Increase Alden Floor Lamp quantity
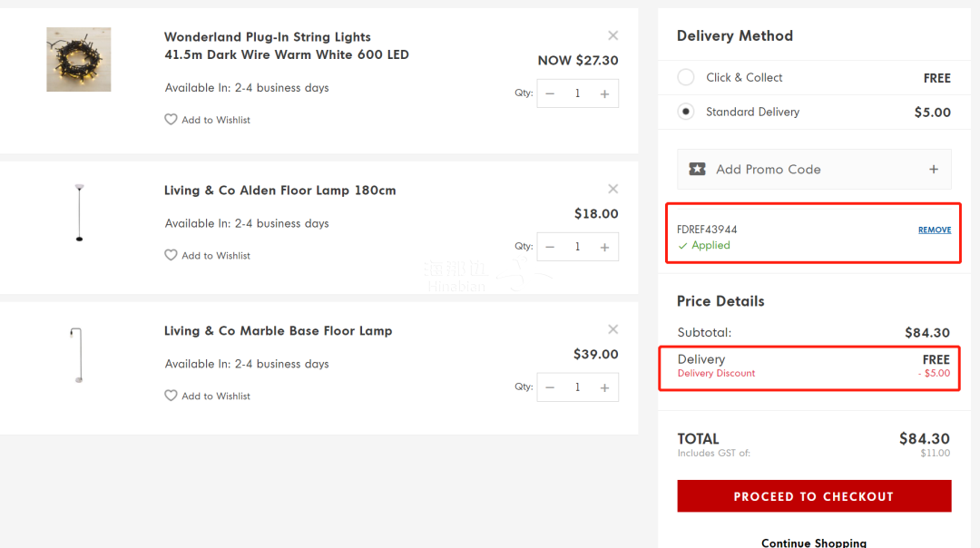This screenshot has width=980, height=548. click(x=604, y=247)
